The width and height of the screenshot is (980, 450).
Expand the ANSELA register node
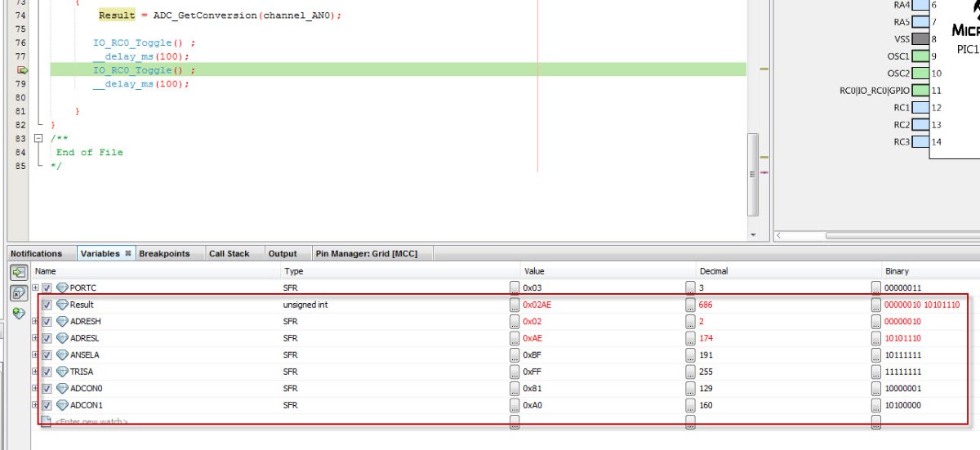pos(35,354)
